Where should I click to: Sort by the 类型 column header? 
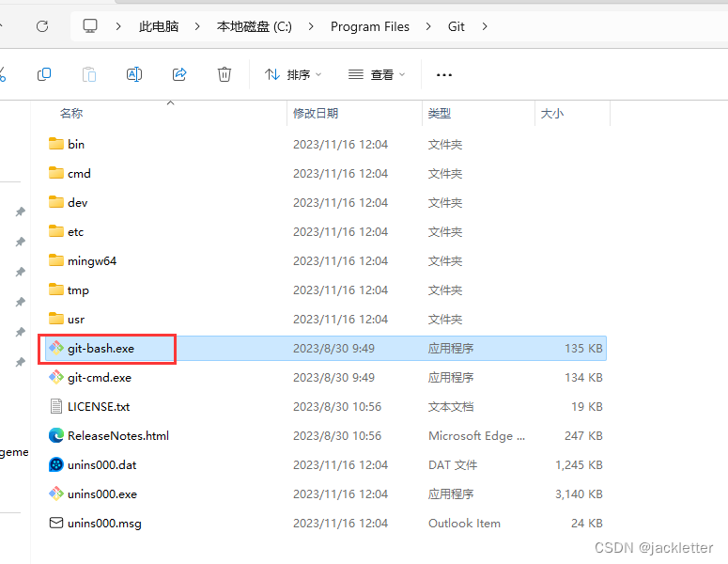pos(440,113)
